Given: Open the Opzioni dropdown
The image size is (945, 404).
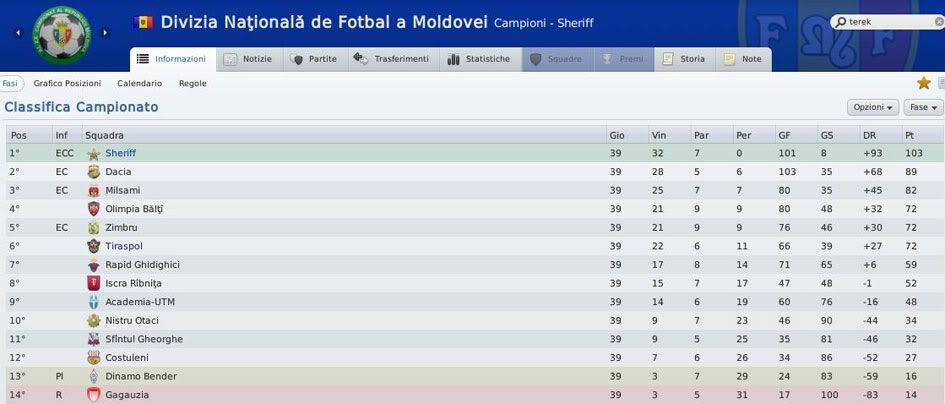Looking at the screenshot, I should click(x=873, y=107).
